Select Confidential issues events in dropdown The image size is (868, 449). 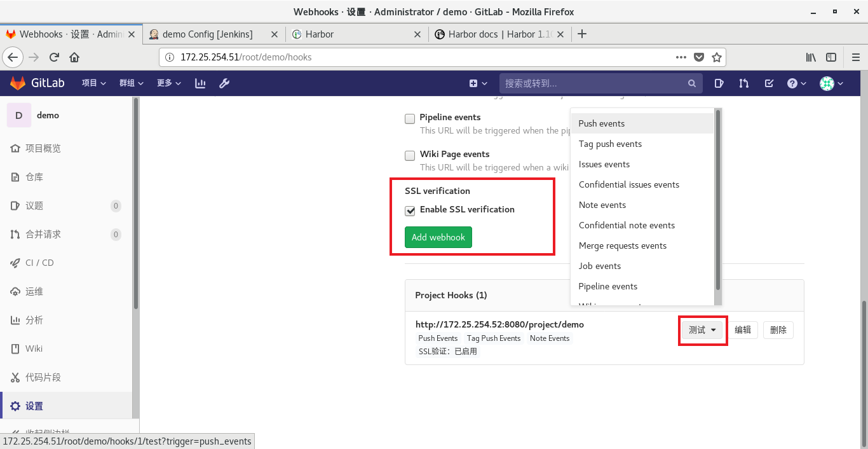642,184
